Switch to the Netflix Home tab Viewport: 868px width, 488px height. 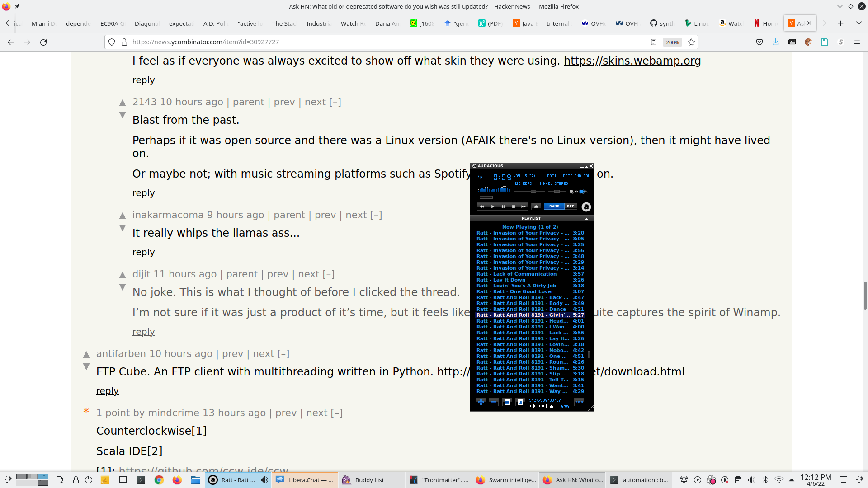(765, 23)
